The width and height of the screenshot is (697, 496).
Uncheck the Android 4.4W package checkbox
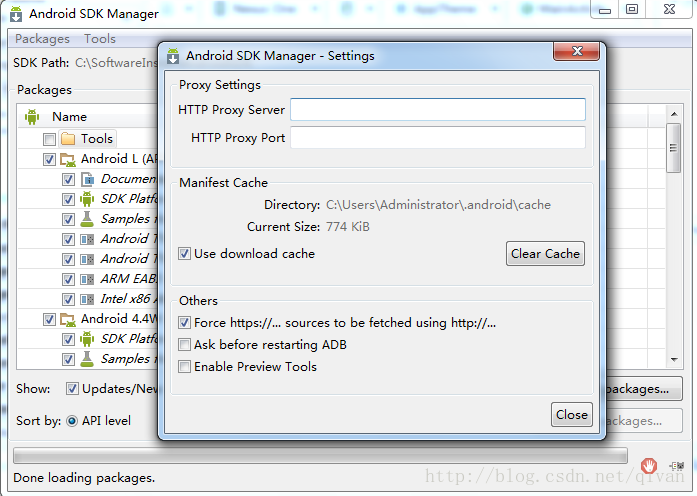point(49,320)
